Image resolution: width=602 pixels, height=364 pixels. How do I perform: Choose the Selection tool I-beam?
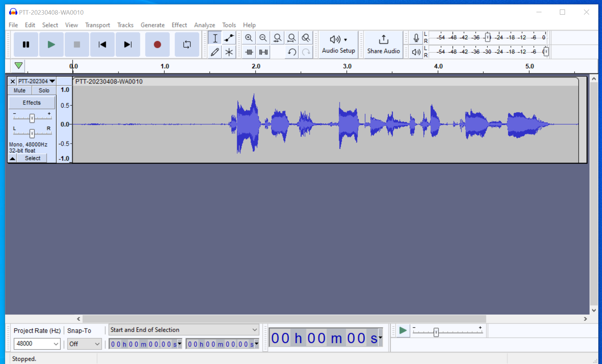pos(215,38)
